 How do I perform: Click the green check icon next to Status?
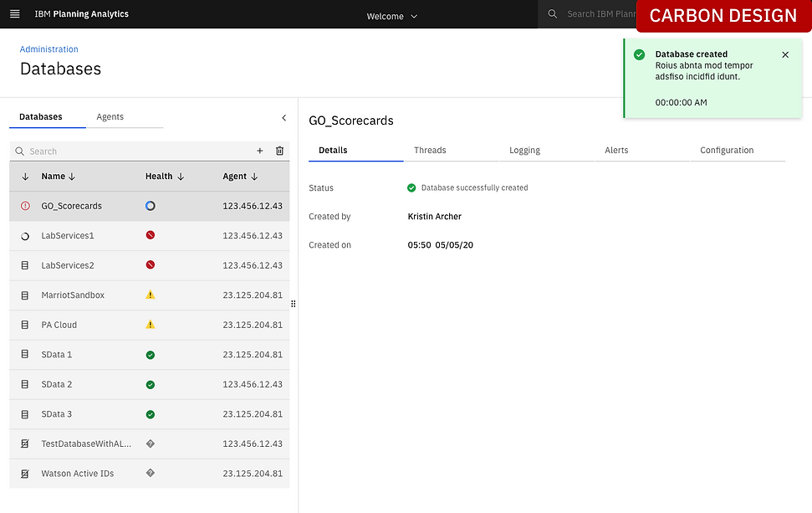pos(411,187)
